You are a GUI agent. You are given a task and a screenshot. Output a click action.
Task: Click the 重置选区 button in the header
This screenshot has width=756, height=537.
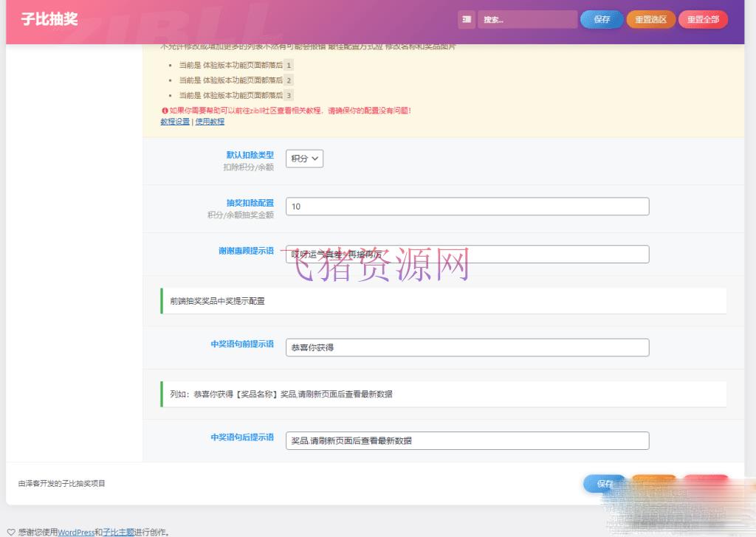[x=650, y=19]
